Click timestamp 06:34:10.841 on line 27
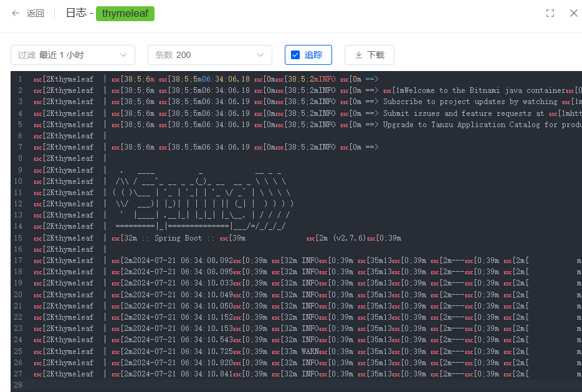The width and height of the screenshot is (582, 392). pyautogui.click(x=207, y=373)
